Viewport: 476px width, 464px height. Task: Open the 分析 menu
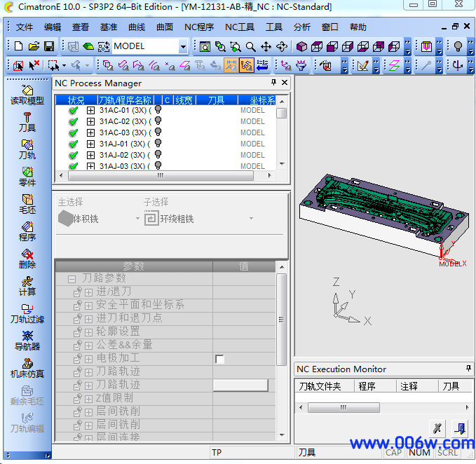tap(301, 27)
